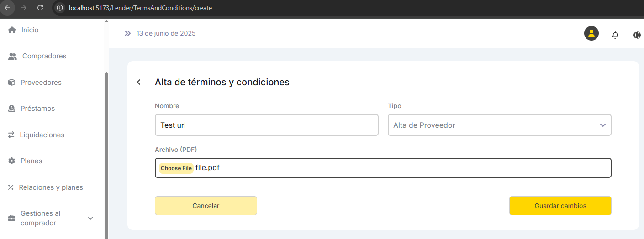
Task: Collapse sidebar with double chevron icon
Action: pyautogui.click(x=127, y=33)
